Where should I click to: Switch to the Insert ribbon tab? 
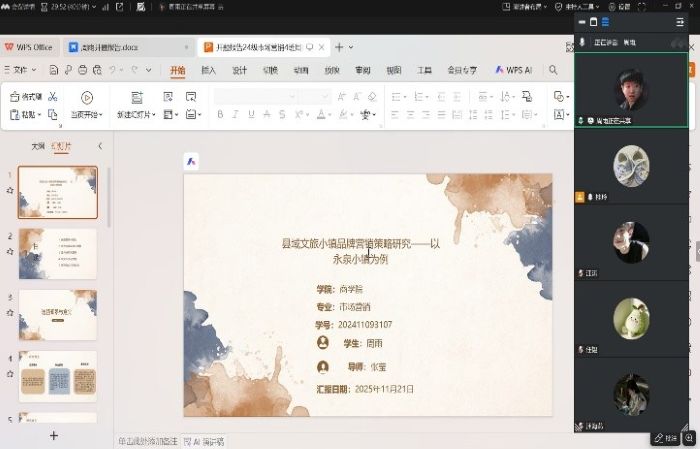tap(208, 71)
